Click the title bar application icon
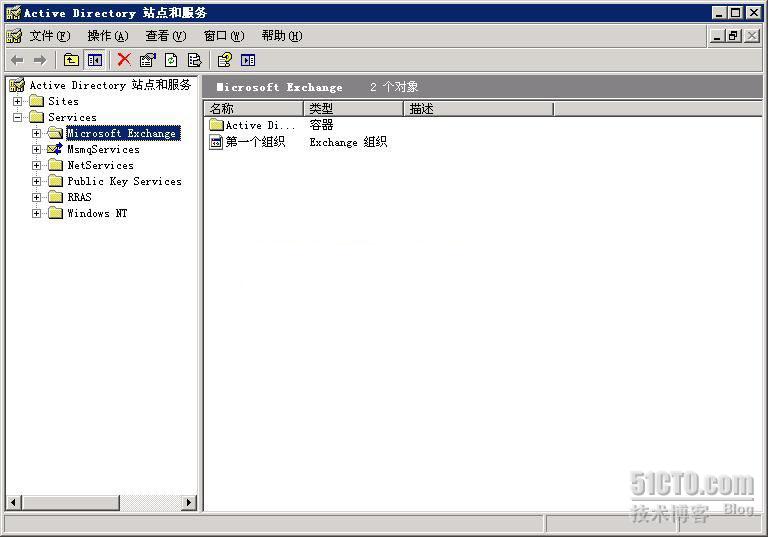The image size is (768, 537). pos(13,13)
